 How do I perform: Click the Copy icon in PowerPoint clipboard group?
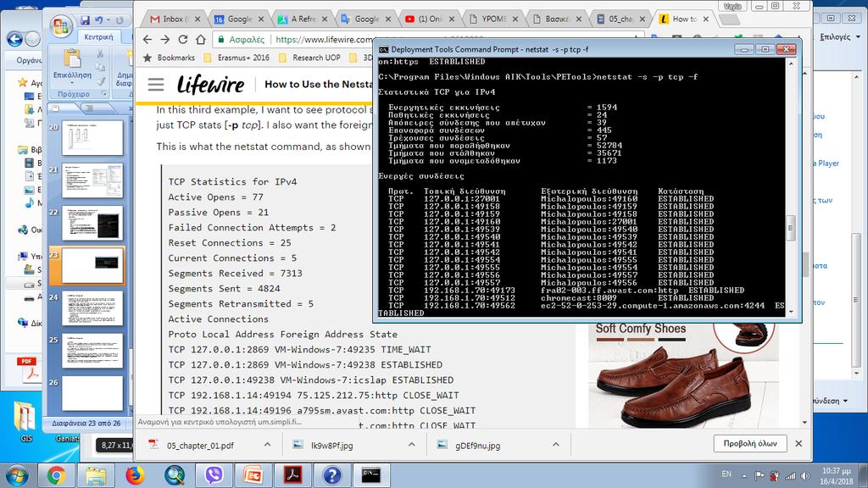[100, 68]
